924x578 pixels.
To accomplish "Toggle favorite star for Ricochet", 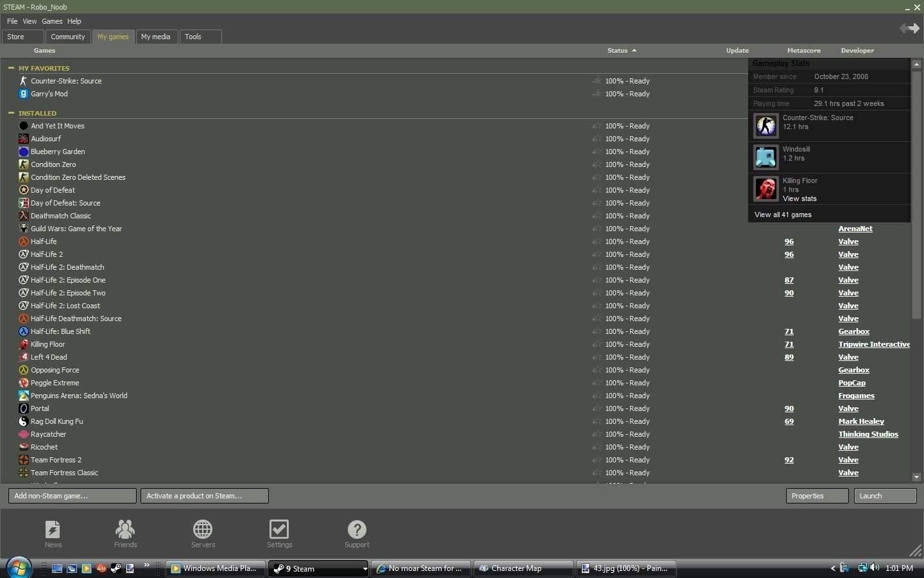I will [x=597, y=447].
